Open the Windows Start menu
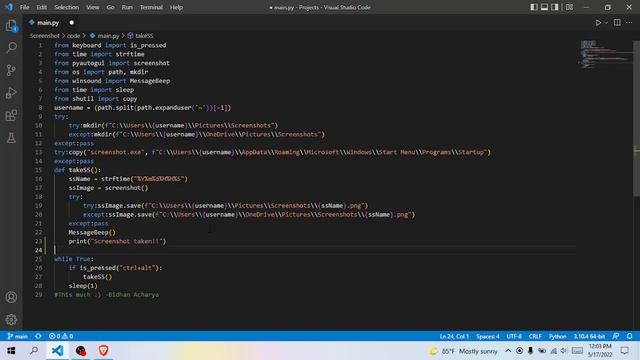 click(x=11, y=351)
